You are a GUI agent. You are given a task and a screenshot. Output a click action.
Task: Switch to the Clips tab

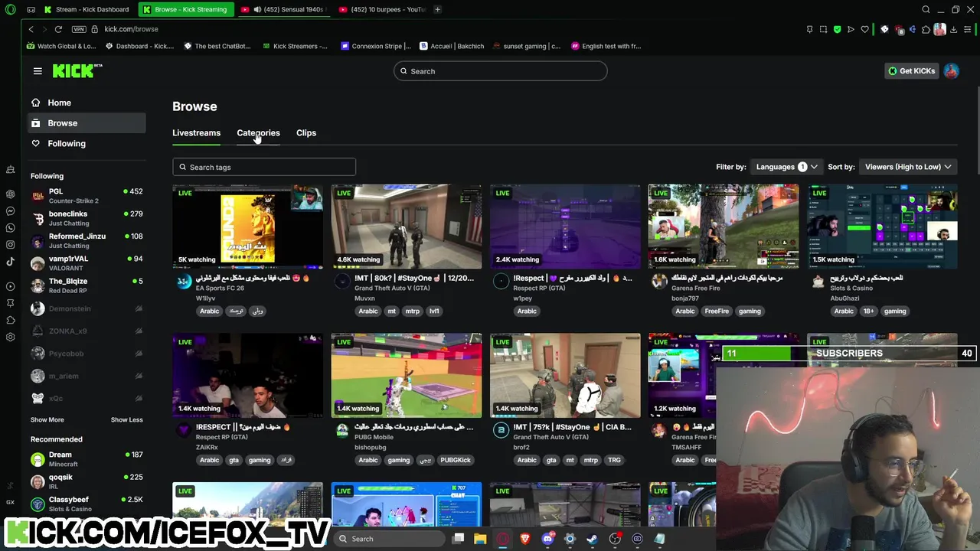(x=306, y=133)
